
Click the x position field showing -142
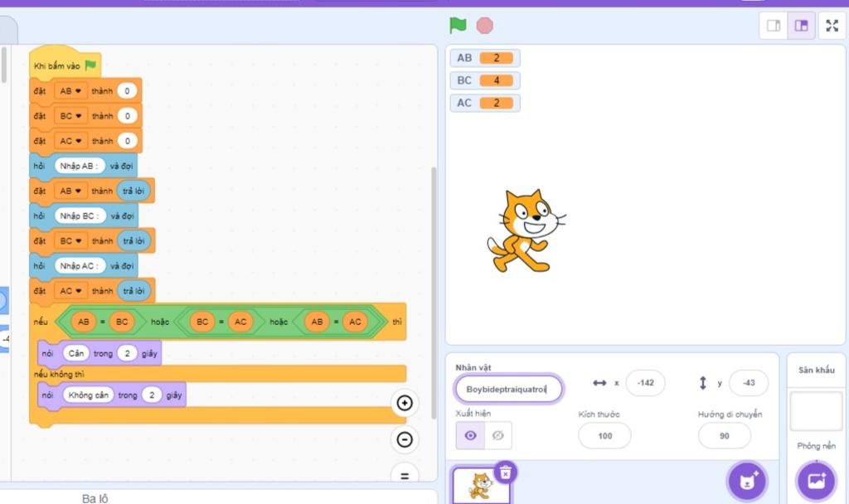pos(645,383)
